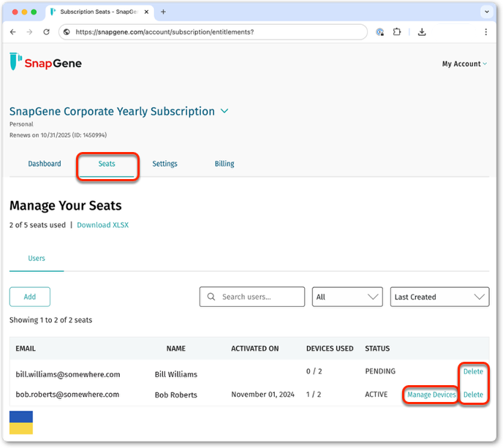Expand the subscription selector chevron
Screen dimensions: 503x448
point(224,111)
